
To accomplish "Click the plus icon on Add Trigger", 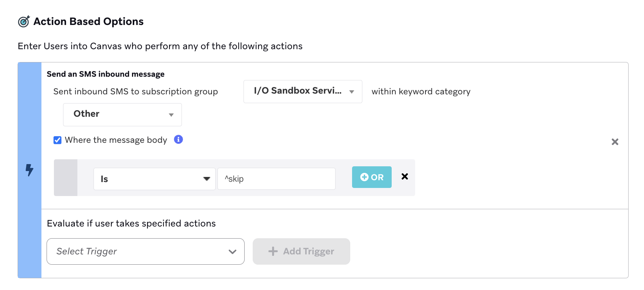I will [273, 251].
